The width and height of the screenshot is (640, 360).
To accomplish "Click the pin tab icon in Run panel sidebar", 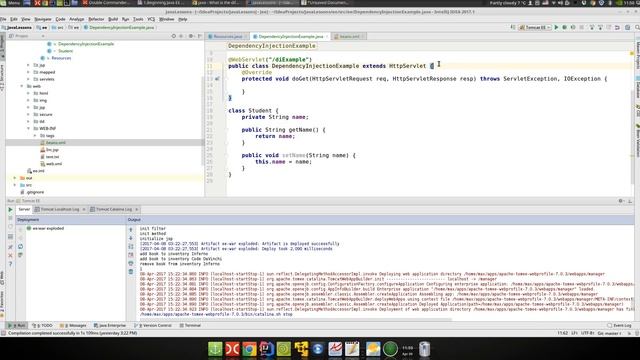I will [x=11, y=247].
